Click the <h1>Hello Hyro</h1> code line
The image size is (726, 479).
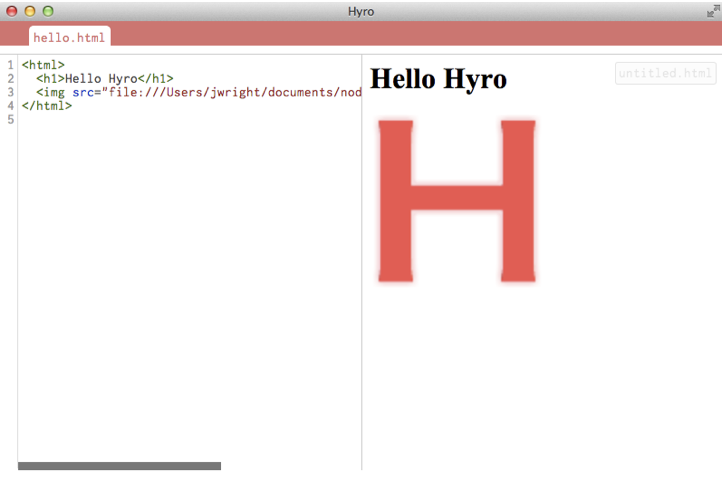click(x=105, y=79)
